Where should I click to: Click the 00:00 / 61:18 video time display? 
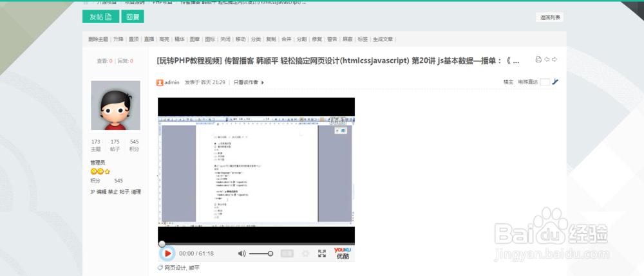(196, 253)
